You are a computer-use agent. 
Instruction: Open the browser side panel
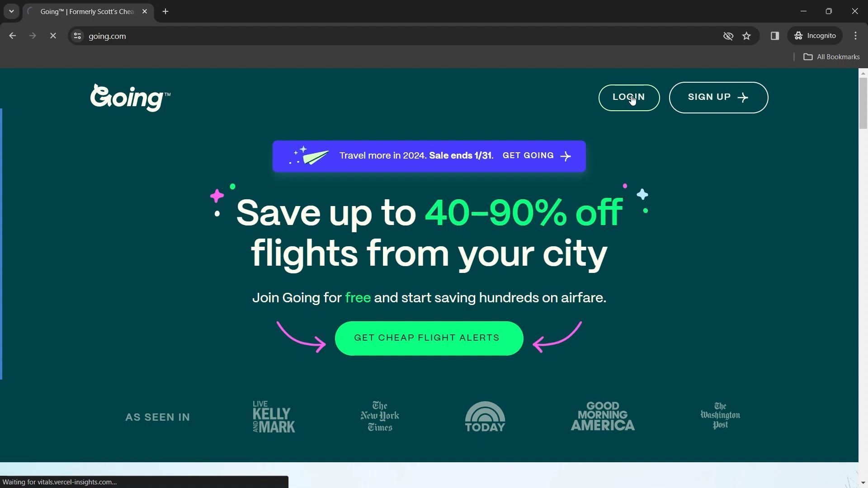(x=775, y=36)
